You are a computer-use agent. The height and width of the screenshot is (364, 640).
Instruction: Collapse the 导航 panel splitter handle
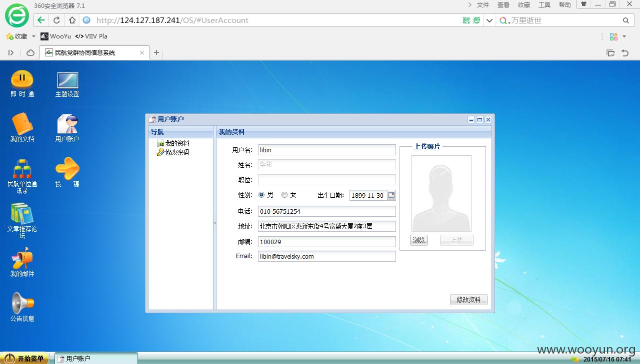[x=214, y=223]
